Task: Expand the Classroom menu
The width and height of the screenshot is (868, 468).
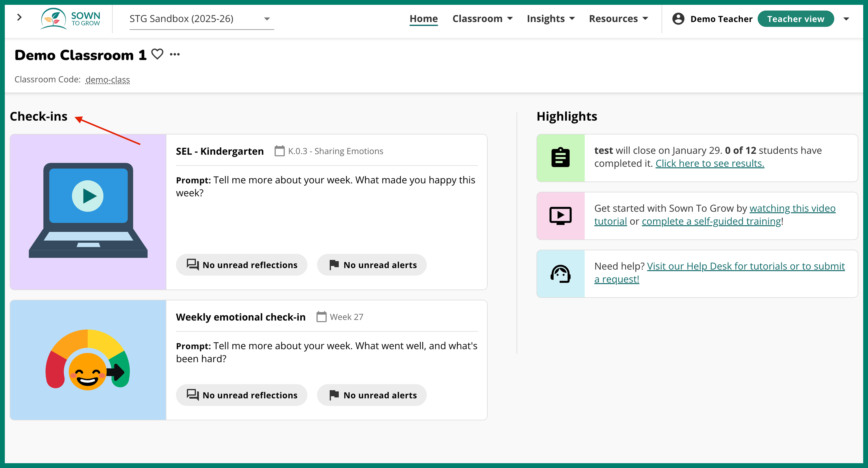Action: click(482, 19)
